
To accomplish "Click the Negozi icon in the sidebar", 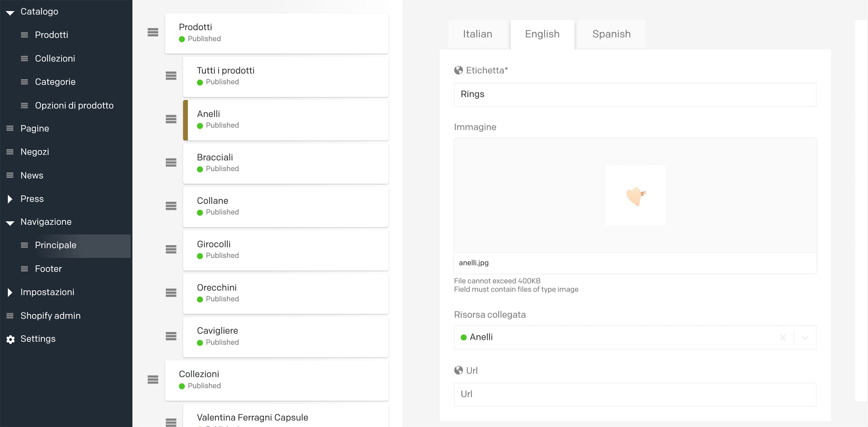I will 10,152.
